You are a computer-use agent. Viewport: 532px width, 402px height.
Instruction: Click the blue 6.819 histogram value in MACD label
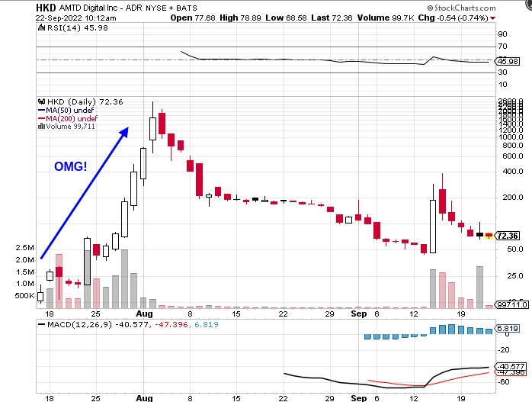(207, 325)
